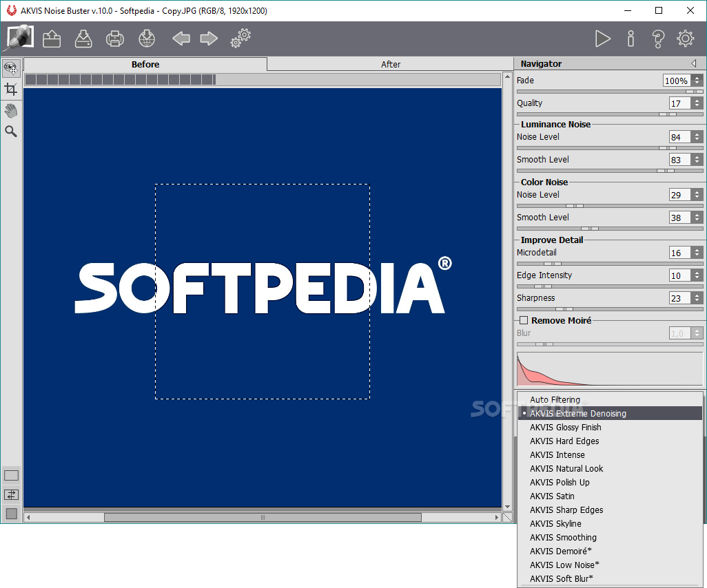Image resolution: width=707 pixels, height=588 pixels.
Task: Choose AKVIS Demoiré* preset
Action: pos(610,551)
